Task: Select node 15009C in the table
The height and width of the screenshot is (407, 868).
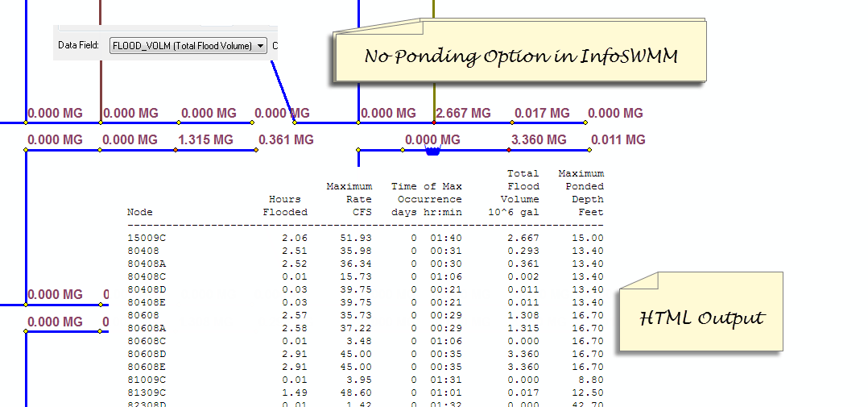Action: tap(147, 238)
